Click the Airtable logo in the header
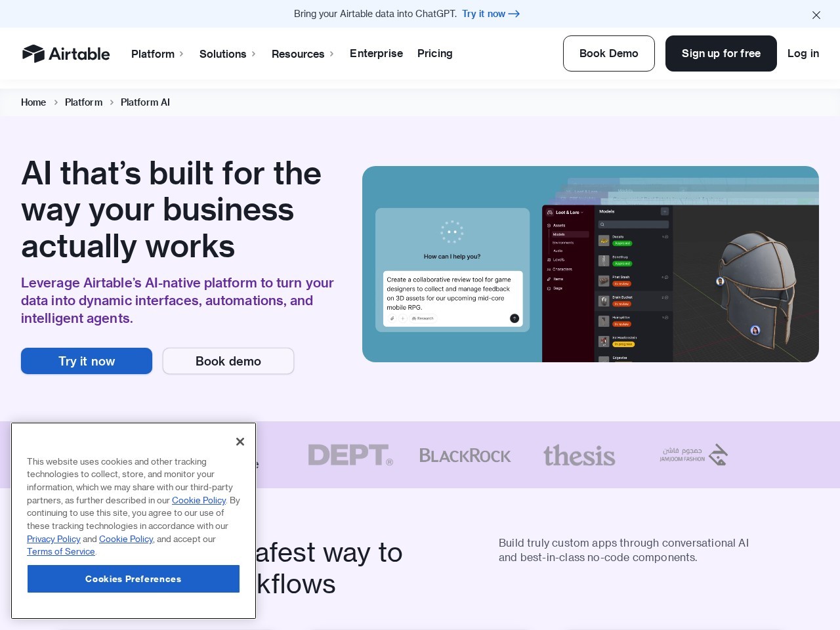The height and width of the screenshot is (630, 840). pos(66,54)
